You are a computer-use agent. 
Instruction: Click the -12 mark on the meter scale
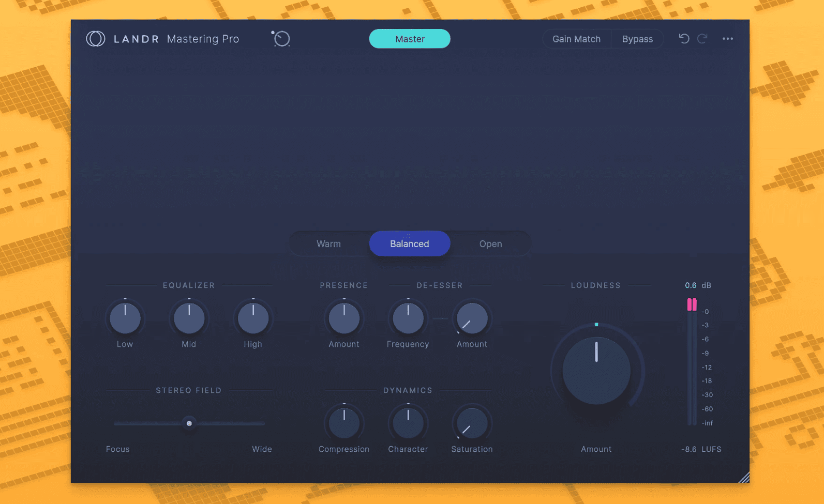pos(707,367)
